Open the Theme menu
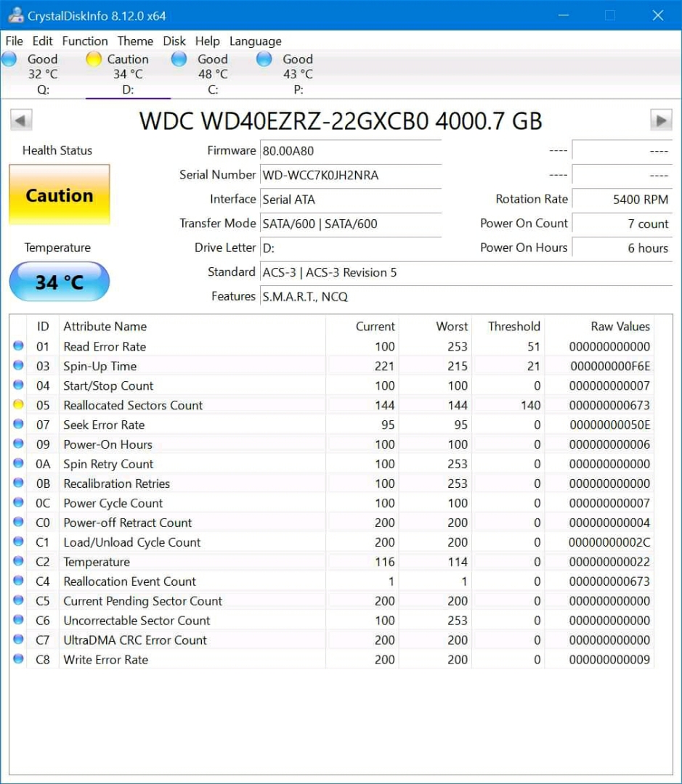 point(135,41)
